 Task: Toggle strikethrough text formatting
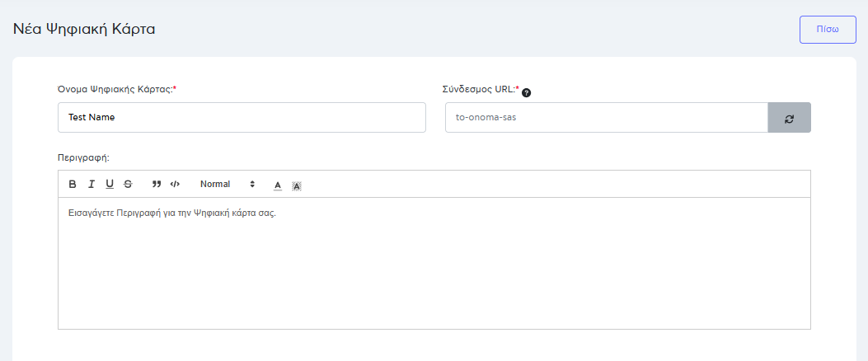[x=128, y=184]
